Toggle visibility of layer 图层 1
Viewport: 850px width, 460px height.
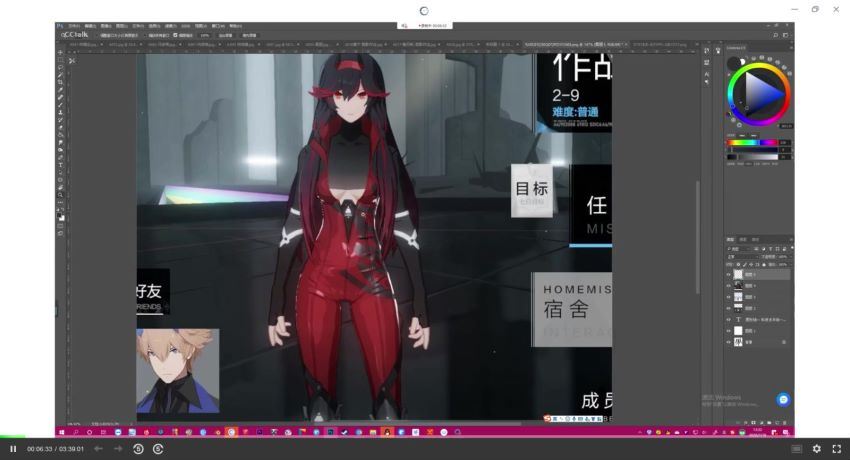tap(728, 331)
